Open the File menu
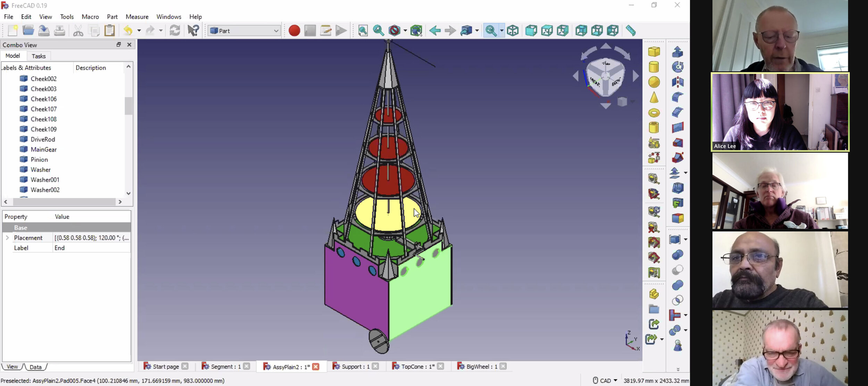The height and width of the screenshot is (386, 868). [8, 17]
